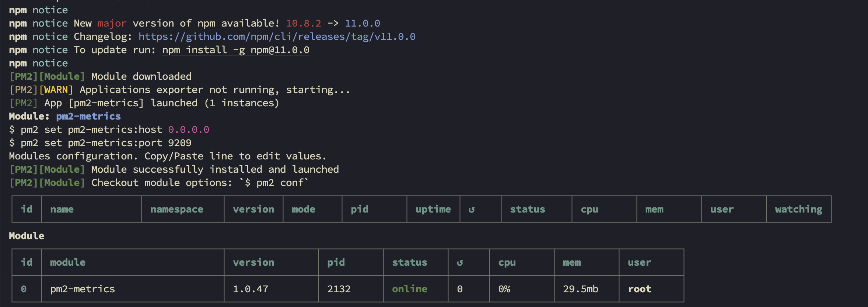
Task: Click the 'mode' column header
Action: coord(304,209)
